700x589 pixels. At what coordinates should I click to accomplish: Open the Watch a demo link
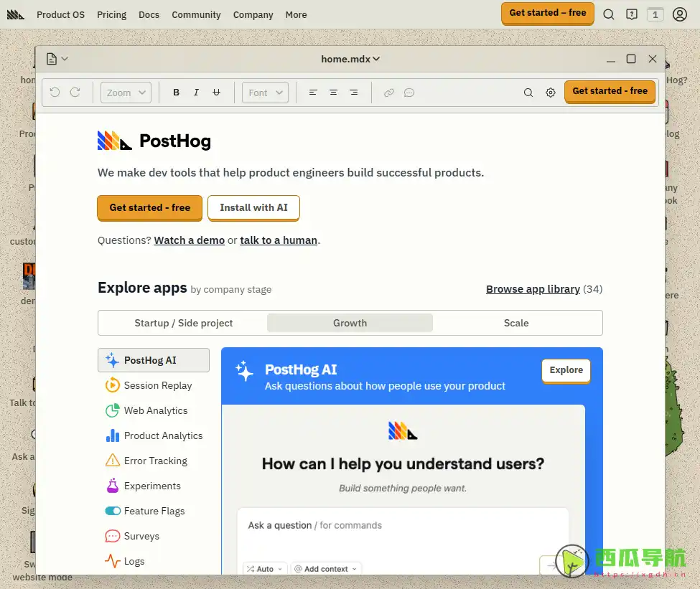pyautogui.click(x=190, y=240)
